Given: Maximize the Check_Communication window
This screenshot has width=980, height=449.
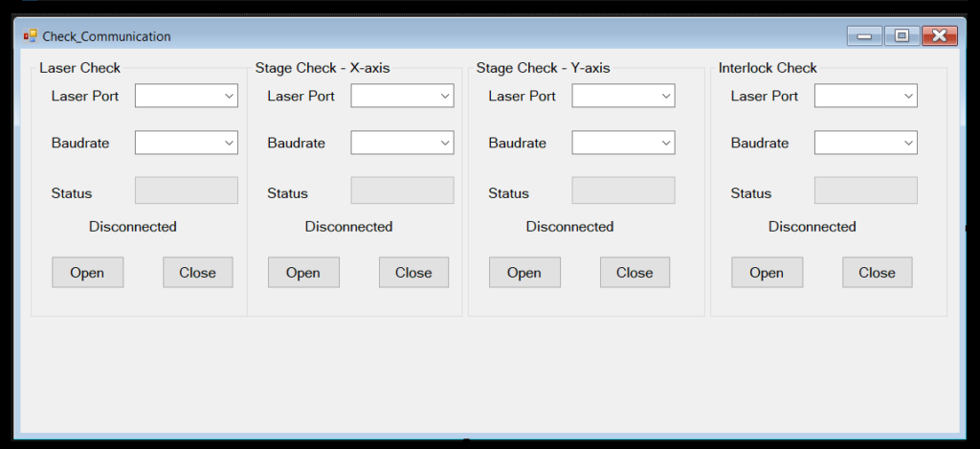Looking at the screenshot, I should click(x=902, y=36).
